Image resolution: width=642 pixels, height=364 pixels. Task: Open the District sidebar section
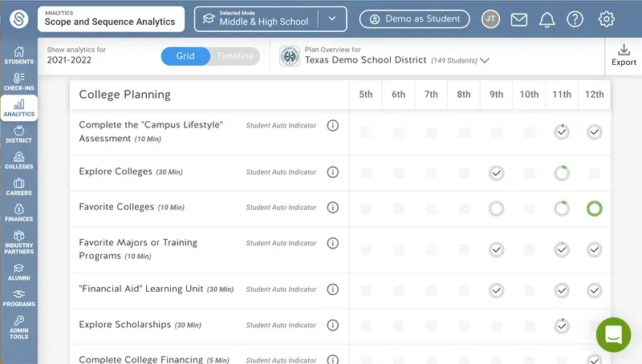pos(18,134)
